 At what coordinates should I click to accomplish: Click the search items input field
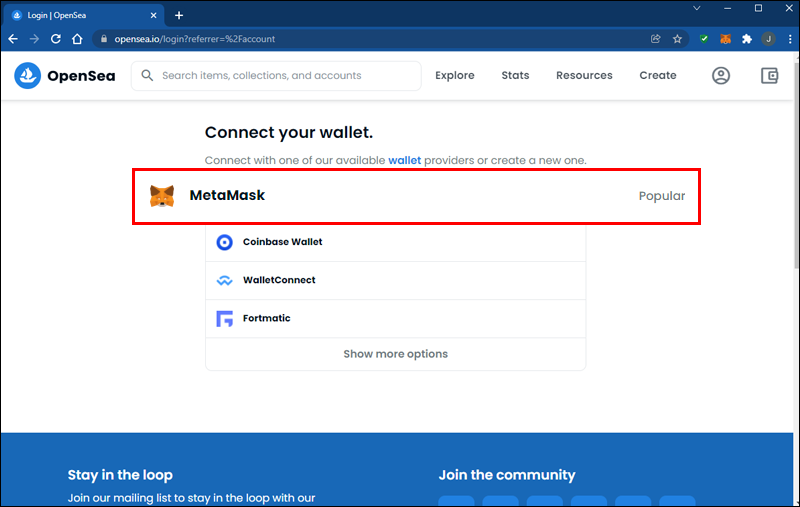(x=276, y=75)
